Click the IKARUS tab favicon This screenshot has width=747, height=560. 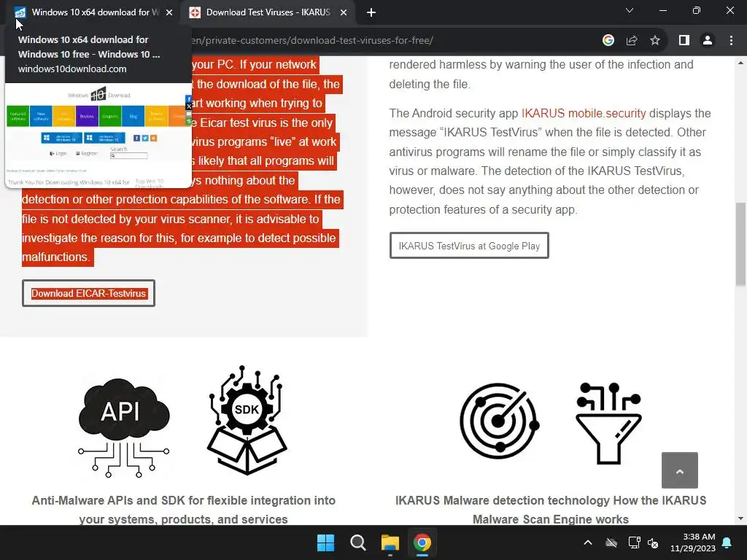(195, 12)
